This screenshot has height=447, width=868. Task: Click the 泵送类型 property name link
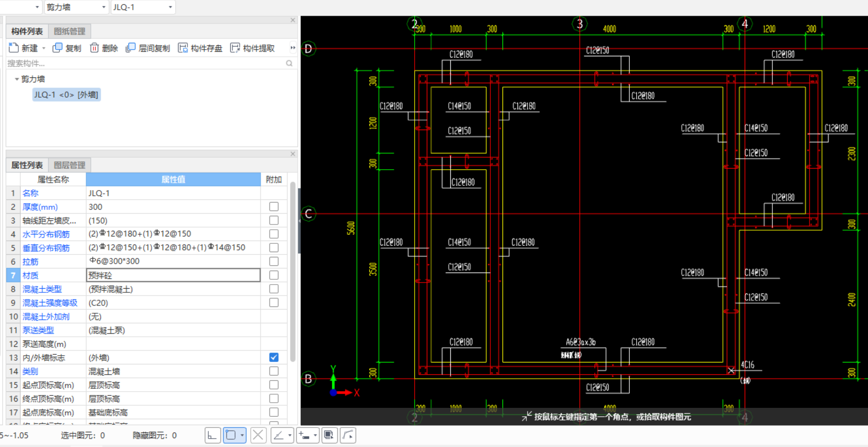(x=38, y=330)
